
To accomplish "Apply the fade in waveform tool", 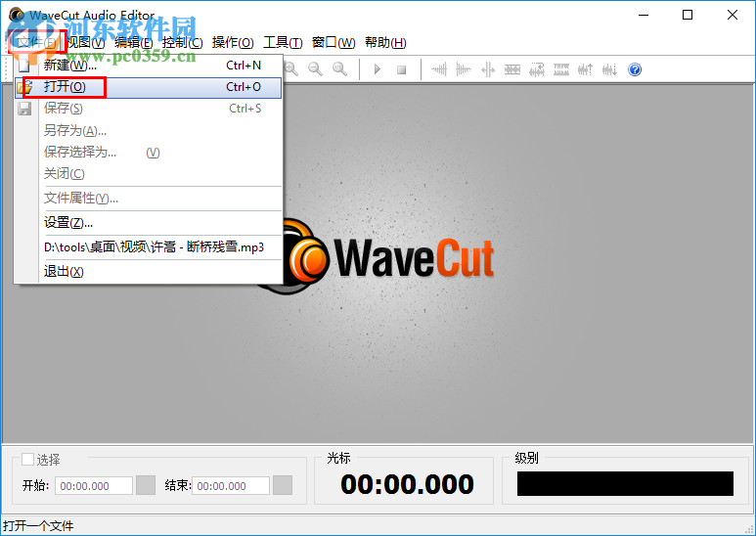I will point(439,69).
